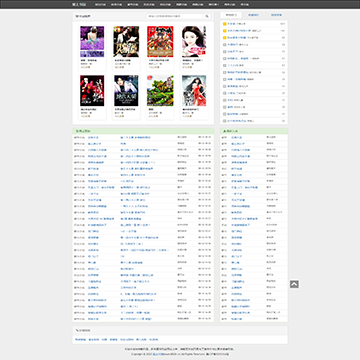This screenshot has height=360, width=360.
Task: Switch to the third ranking tab in sidebar
Action: 276,15
